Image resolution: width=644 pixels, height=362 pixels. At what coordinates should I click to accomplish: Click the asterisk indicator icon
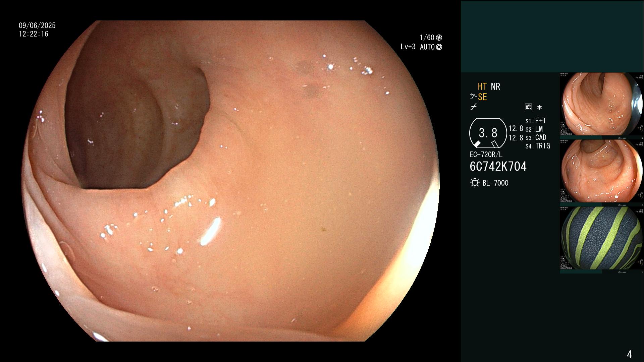539,108
